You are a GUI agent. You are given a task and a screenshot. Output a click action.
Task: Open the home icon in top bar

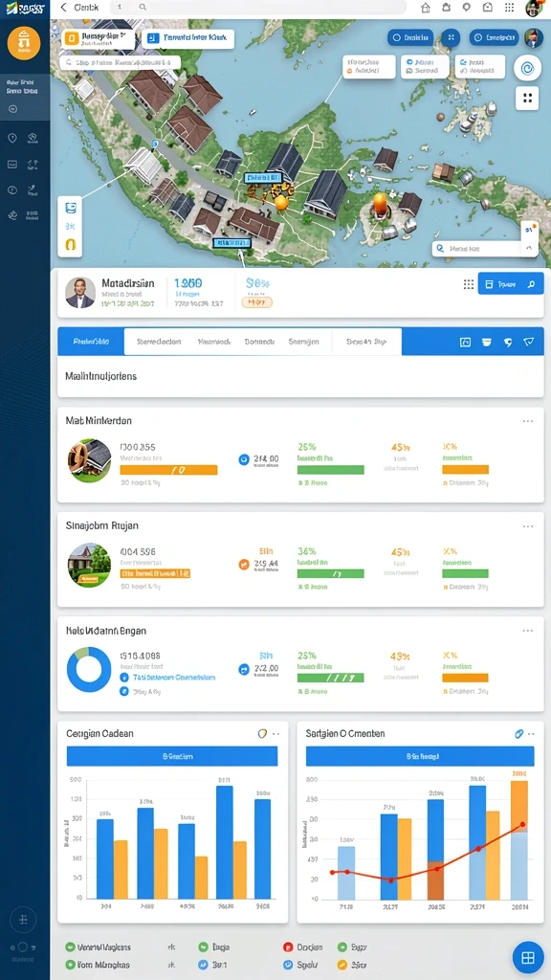pos(426,8)
